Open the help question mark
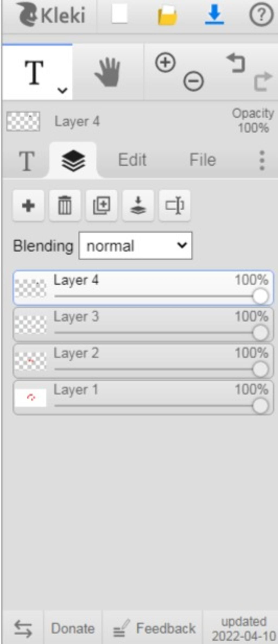Image resolution: width=278 pixels, height=644 pixels. 261,15
